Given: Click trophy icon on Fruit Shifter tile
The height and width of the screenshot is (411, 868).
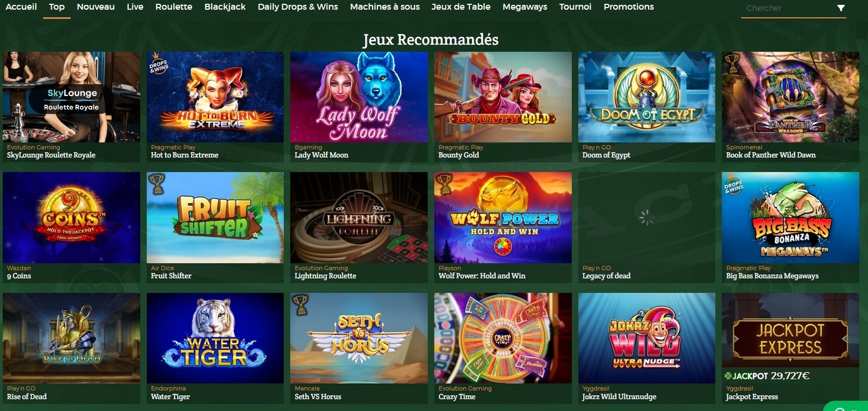Looking at the screenshot, I should (x=156, y=184).
